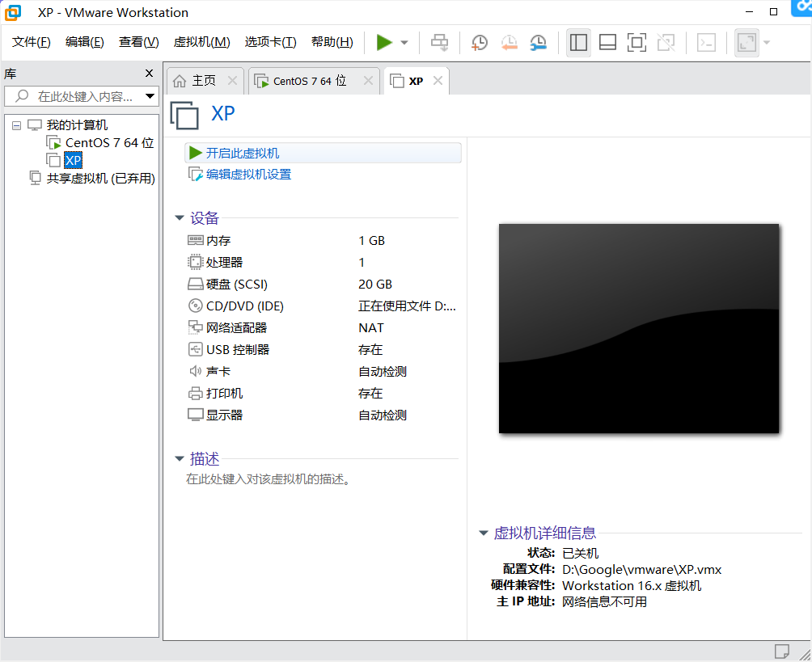Image resolution: width=812 pixels, height=662 pixels.
Task: Close the CentOS 7 64 位 tab
Action: pyautogui.click(x=368, y=81)
